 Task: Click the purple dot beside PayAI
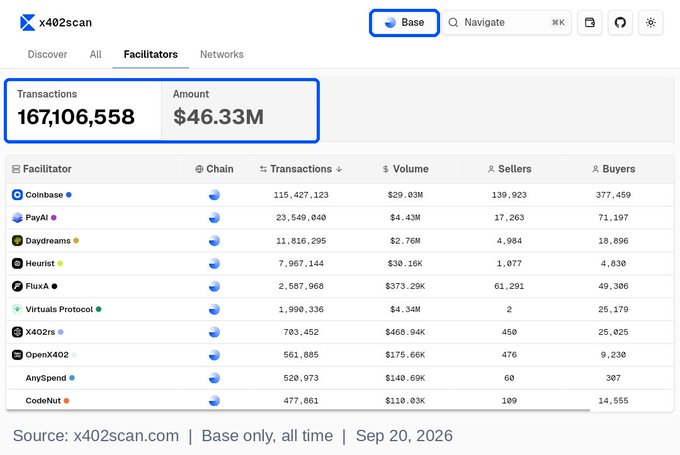point(54,218)
